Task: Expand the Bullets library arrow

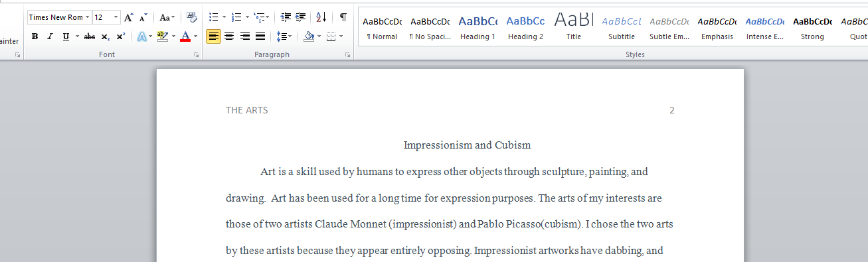Action: [224, 17]
